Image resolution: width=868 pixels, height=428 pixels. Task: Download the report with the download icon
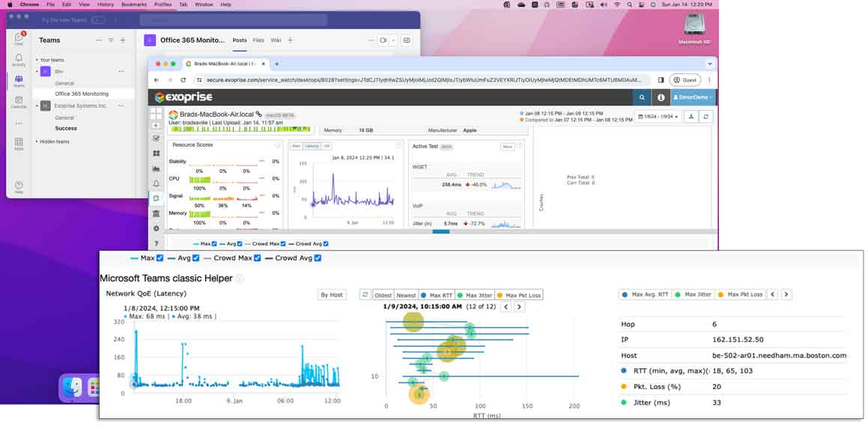[691, 117]
